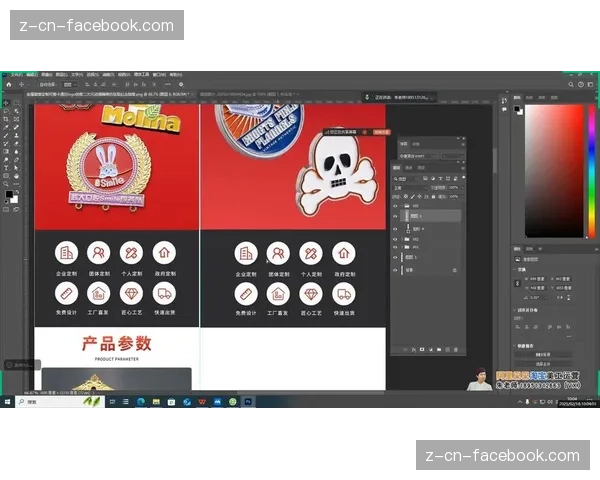Toggle the lock all padlock in the Layers panel
This screenshot has width=600, height=480.
(x=434, y=196)
